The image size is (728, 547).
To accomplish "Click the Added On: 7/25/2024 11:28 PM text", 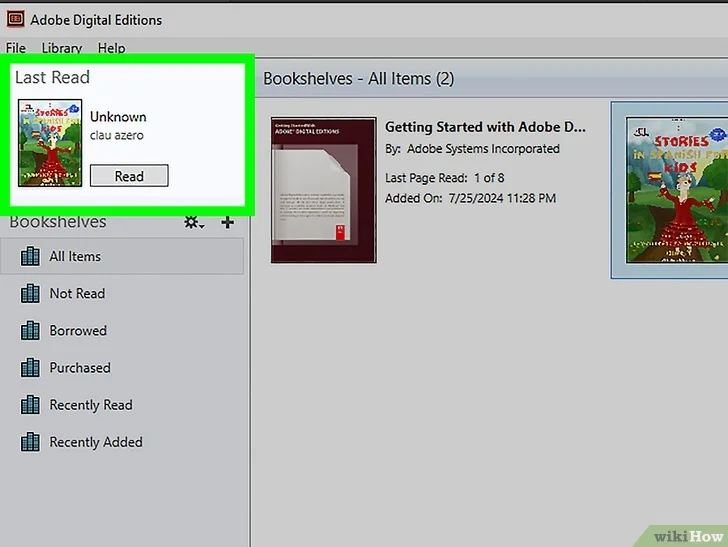I will point(470,198).
